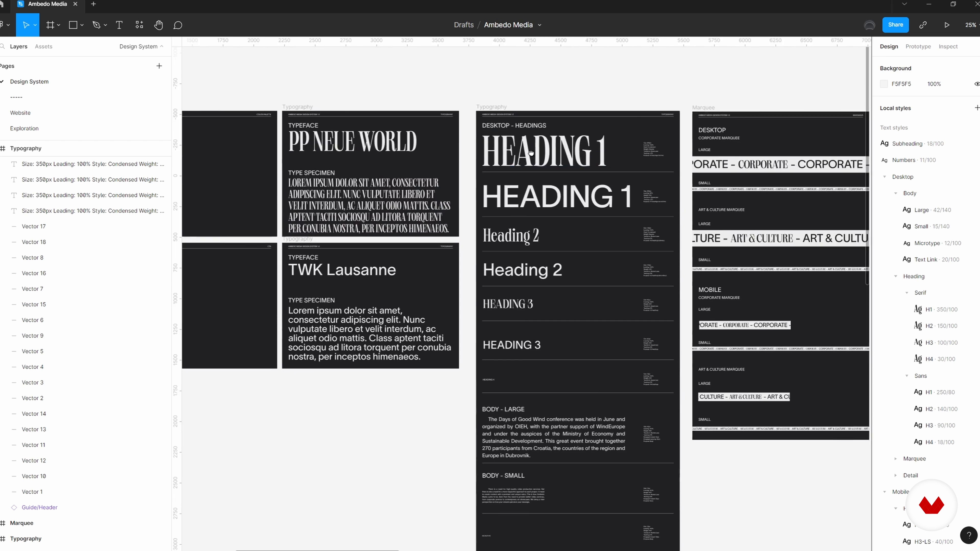This screenshot has height=551, width=980.
Task: Add a new page with plus icon
Action: [x=159, y=66]
